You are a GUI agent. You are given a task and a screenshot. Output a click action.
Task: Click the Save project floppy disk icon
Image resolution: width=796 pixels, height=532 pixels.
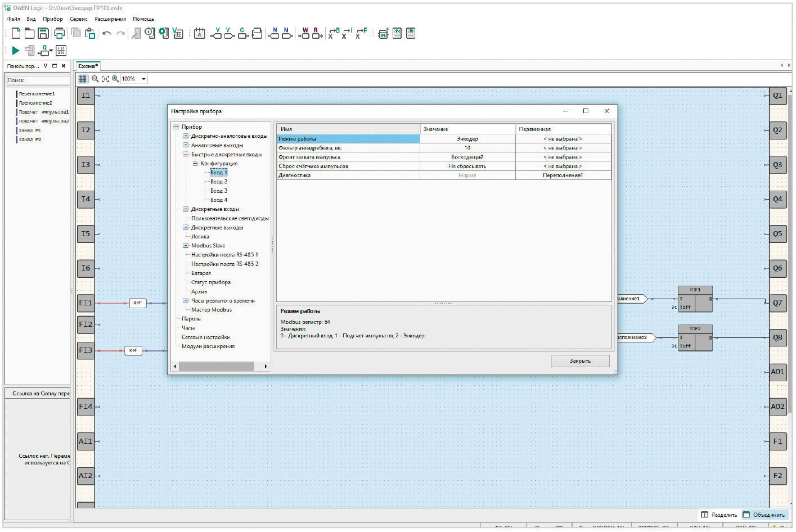[x=43, y=34]
